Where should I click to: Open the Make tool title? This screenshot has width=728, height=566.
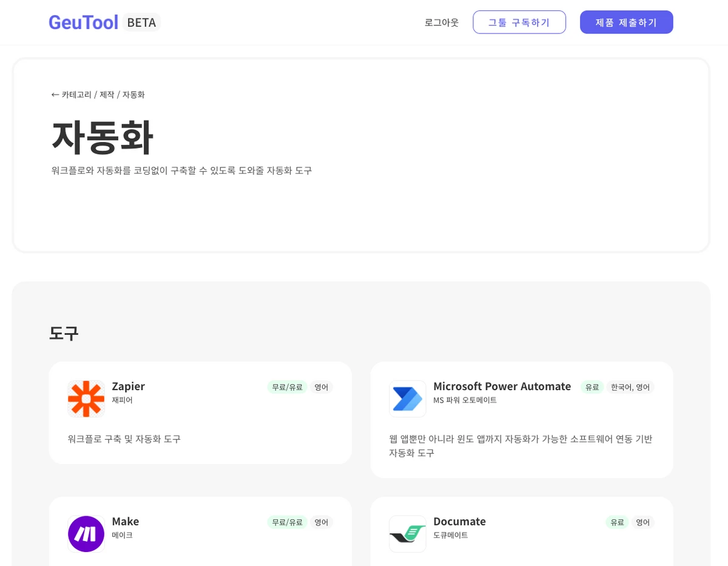(x=126, y=521)
